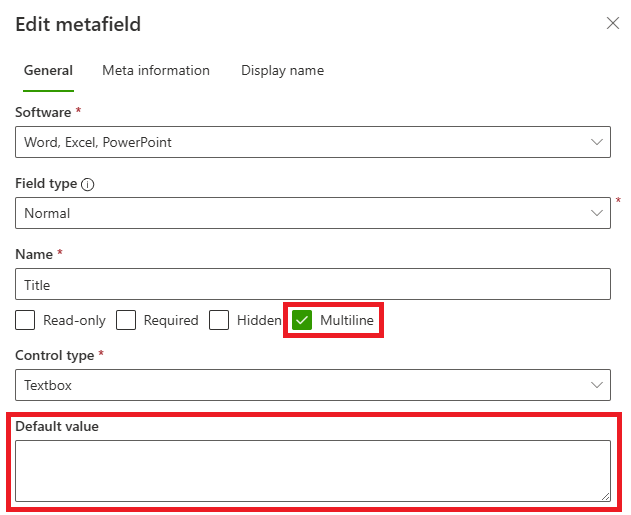This screenshot has height=515, width=631.
Task: Click the Field type info icon
Action: pyautogui.click(x=87, y=185)
